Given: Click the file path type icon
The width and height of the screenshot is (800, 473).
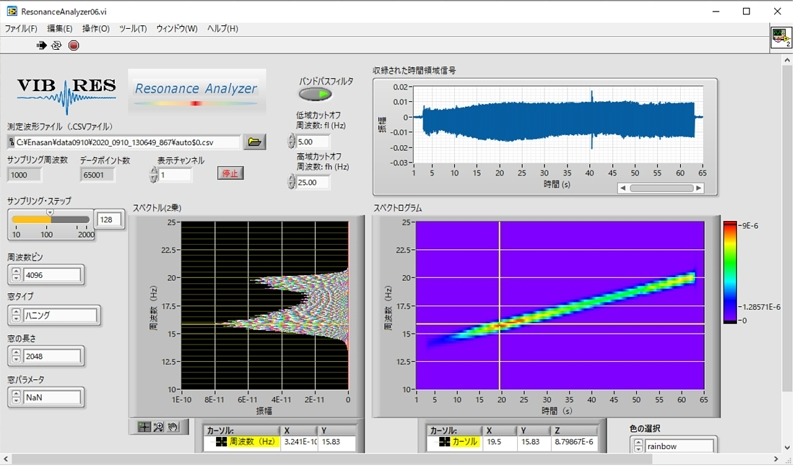Looking at the screenshot, I should (x=11, y=142).
